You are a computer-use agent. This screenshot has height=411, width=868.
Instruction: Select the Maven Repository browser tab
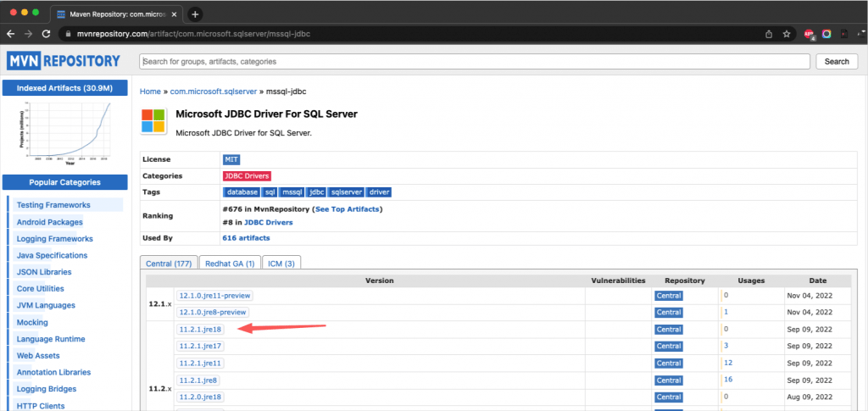click(x=117, y=14)
